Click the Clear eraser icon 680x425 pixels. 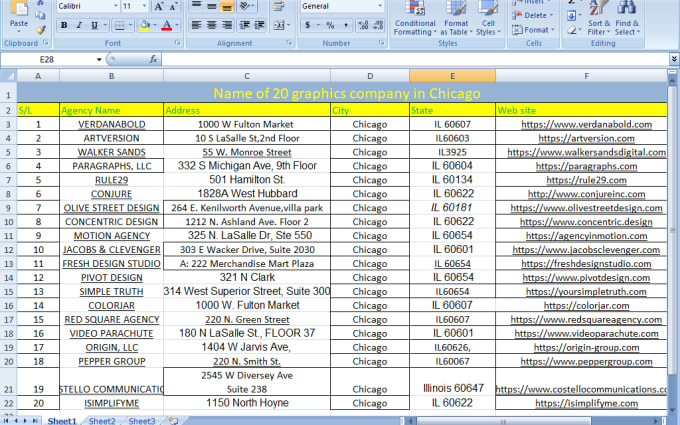click(573, 30)
